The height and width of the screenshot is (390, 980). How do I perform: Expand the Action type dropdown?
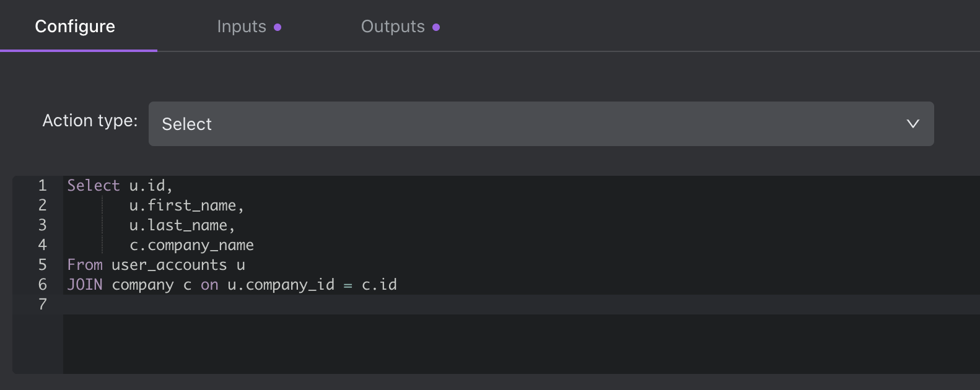click(540, 124)
